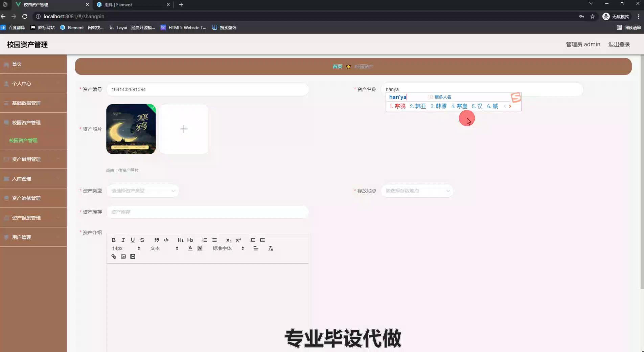Pick a font color in editor toolbar

coord(190,248)
